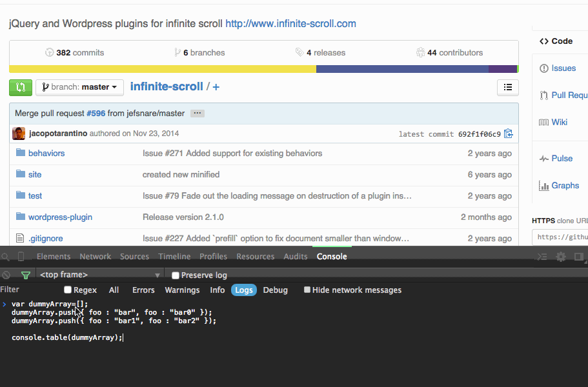This screenshot has width=588, height=387.
Task: Check Hide network messages checkbox
Action: (307, 290)
